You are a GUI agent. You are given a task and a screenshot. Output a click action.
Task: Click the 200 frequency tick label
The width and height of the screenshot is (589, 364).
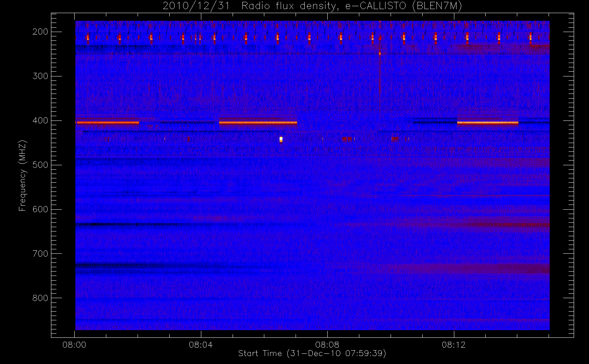40,32
